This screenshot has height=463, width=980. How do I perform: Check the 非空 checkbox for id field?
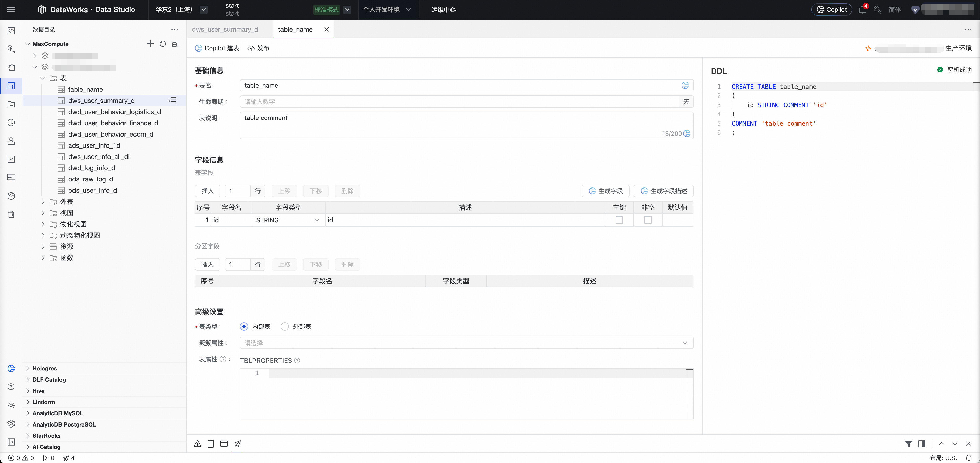(x=648, y=220)
